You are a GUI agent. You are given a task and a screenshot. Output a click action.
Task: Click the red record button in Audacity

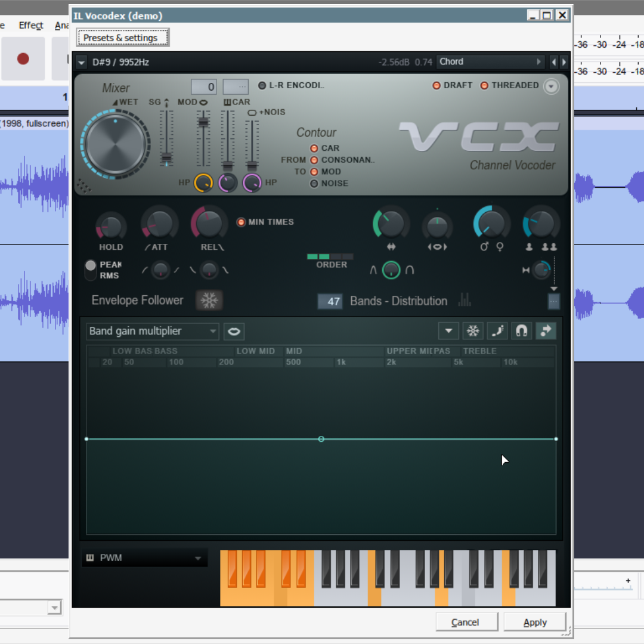pos(23,58)
